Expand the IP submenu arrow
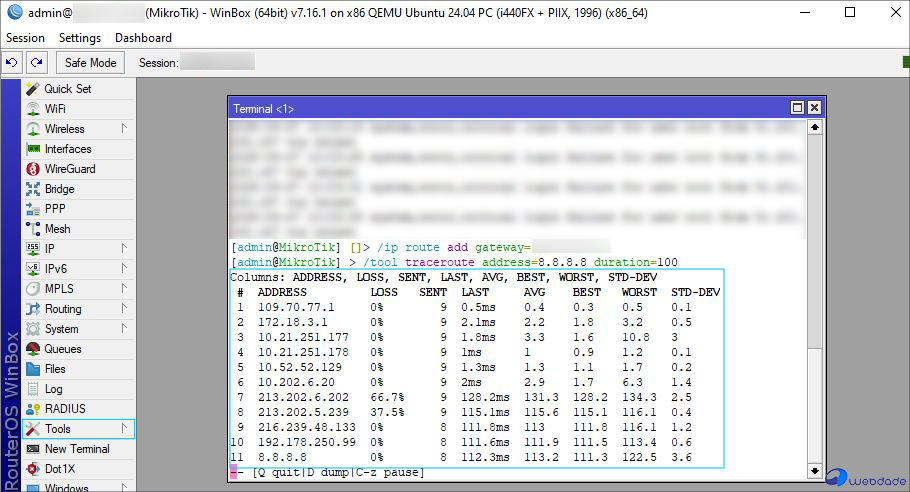The width and height of the screenshot is (910, 492). [x=124, y=248]
